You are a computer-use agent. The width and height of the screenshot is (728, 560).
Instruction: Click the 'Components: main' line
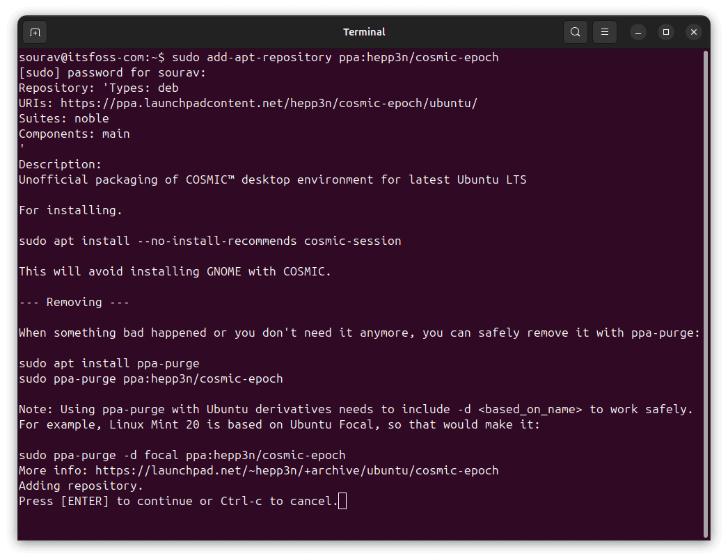pos(74,134)
